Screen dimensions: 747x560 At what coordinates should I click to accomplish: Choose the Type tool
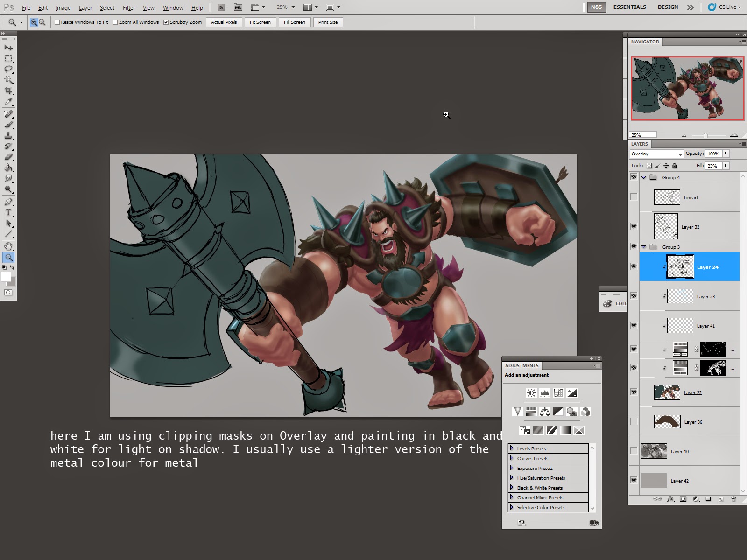click(x=8, y=213)
